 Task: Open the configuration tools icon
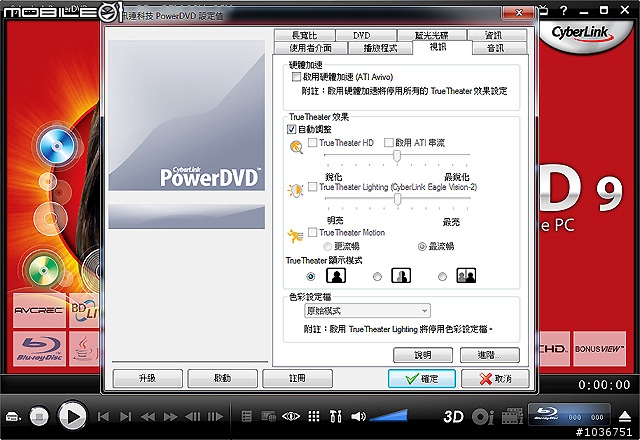336,417
